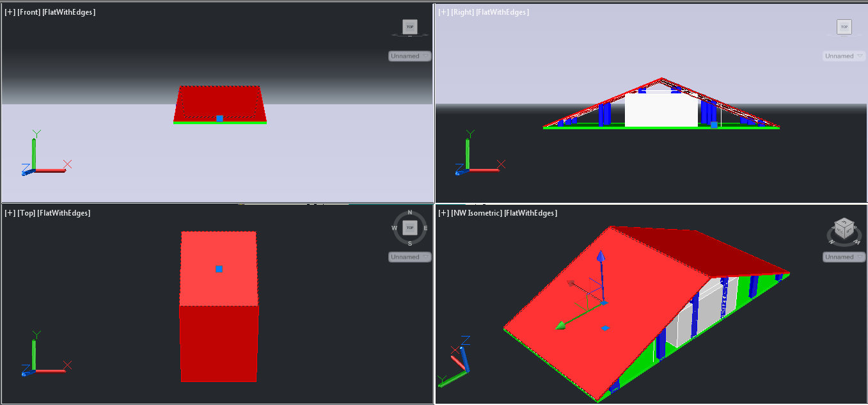Open the Unnamed UCS dropdown in the Right viewport
Screen dimensions: 868x405
point(844,56)
